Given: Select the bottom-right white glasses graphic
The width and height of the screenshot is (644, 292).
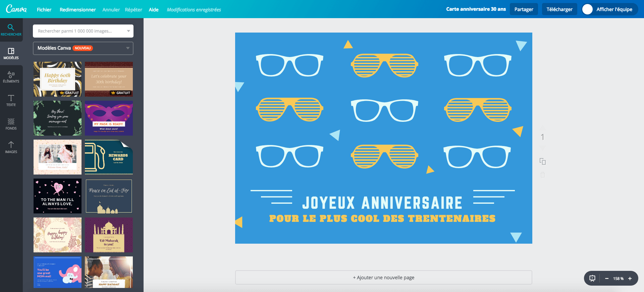Looking at the screenshot, I should coord(477,156).
